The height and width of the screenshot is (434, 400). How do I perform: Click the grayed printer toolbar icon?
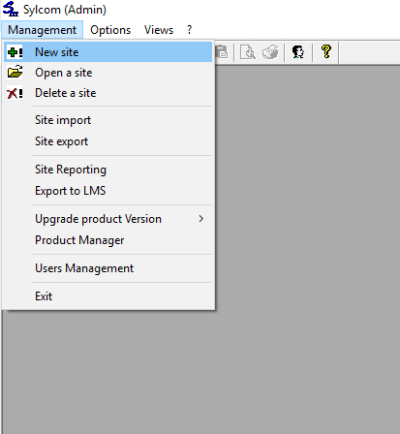tap(270, 52)
